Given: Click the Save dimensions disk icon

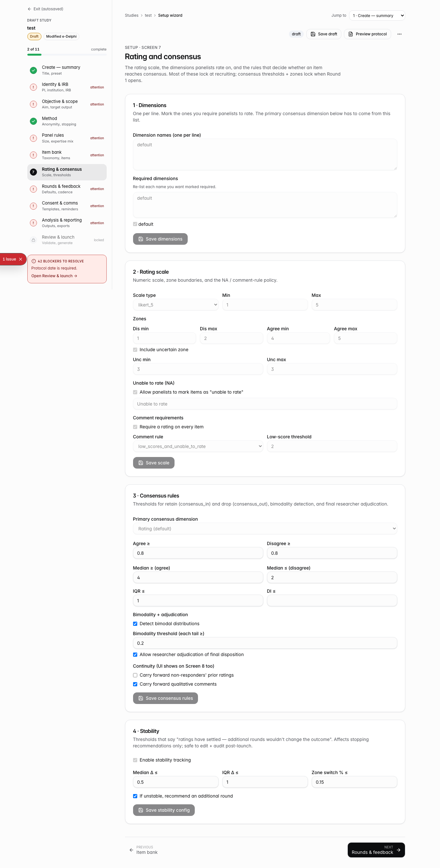Looking at the screenshot, I should [141, 239].
